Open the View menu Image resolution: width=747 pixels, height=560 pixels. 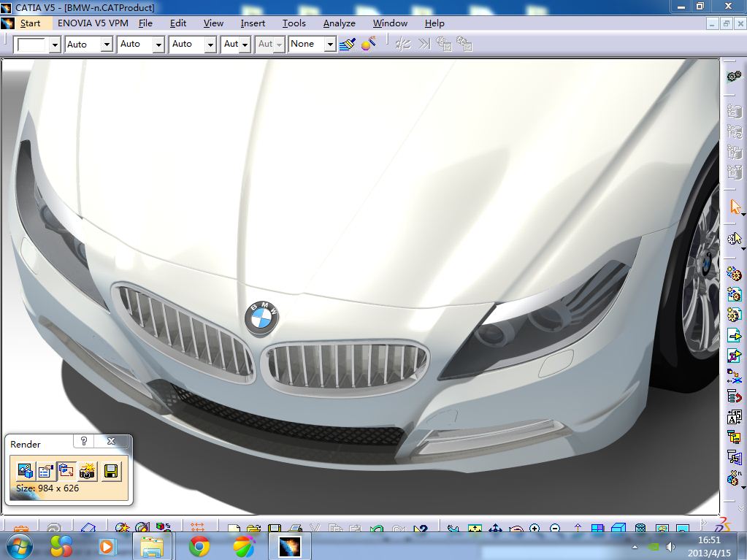[x=213, y=23]
